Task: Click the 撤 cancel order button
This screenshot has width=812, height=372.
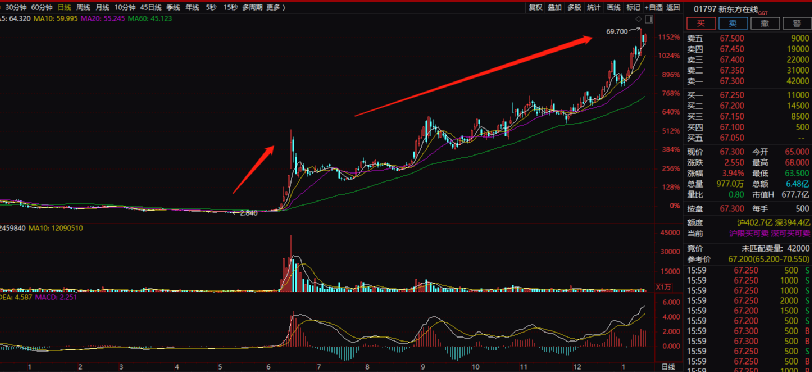Action: (764, 23)
